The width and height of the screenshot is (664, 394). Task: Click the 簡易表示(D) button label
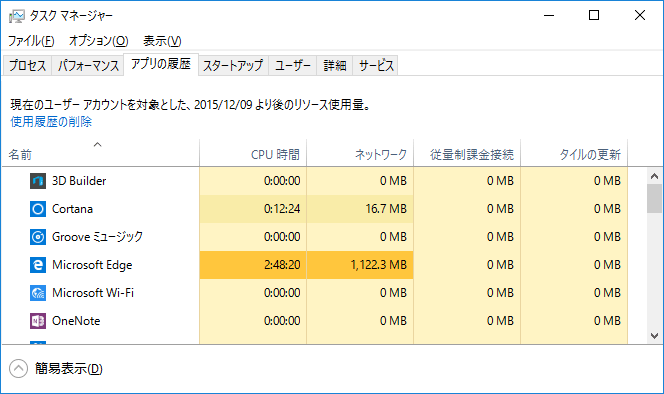click(69, 369)
